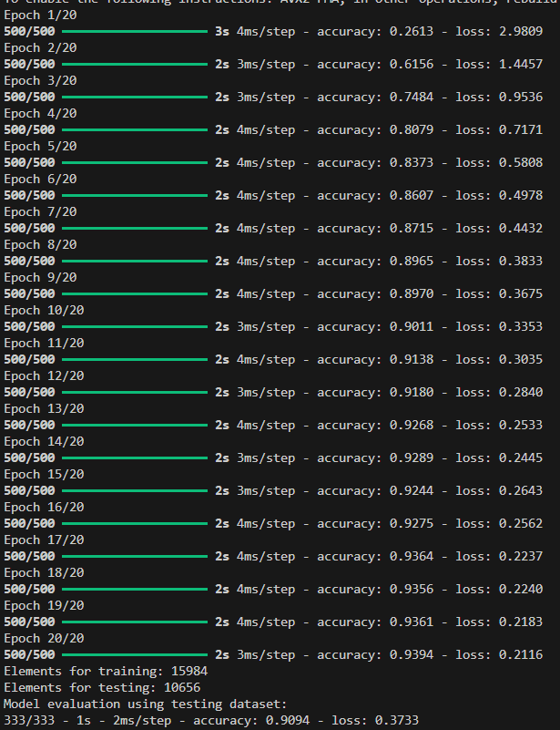This screenshot has height=730, width=560.
Task: Click the loss value 2.9809
Action: [521, 31]
